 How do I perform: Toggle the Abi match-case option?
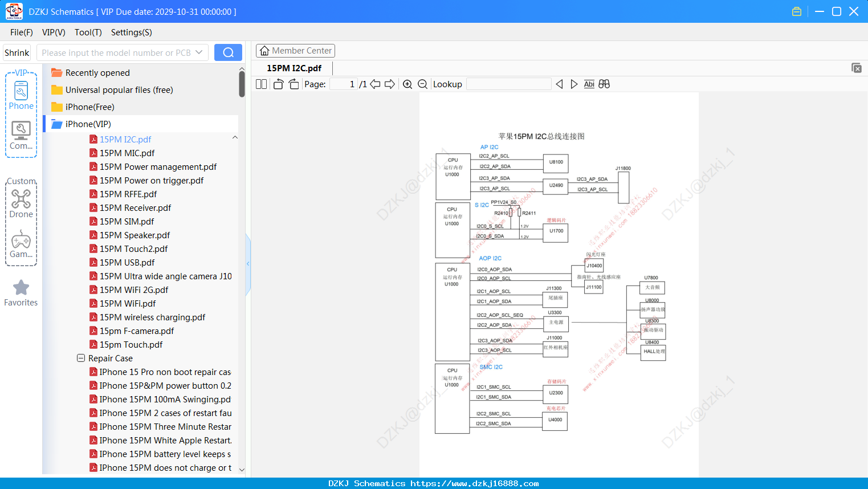589,84
